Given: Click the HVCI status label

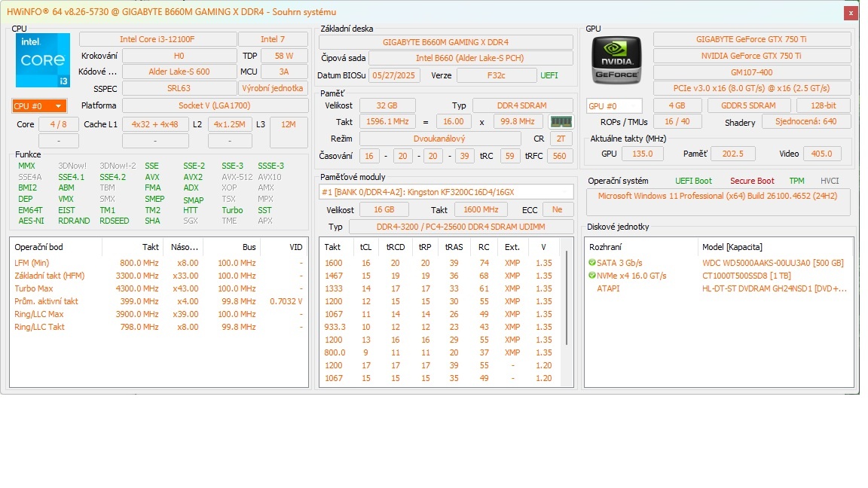Looking at the screenshot, I should 830,181.
